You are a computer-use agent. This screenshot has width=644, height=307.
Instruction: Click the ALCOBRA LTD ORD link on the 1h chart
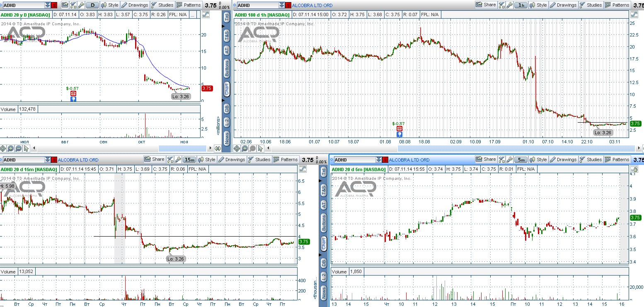point(312,5)
